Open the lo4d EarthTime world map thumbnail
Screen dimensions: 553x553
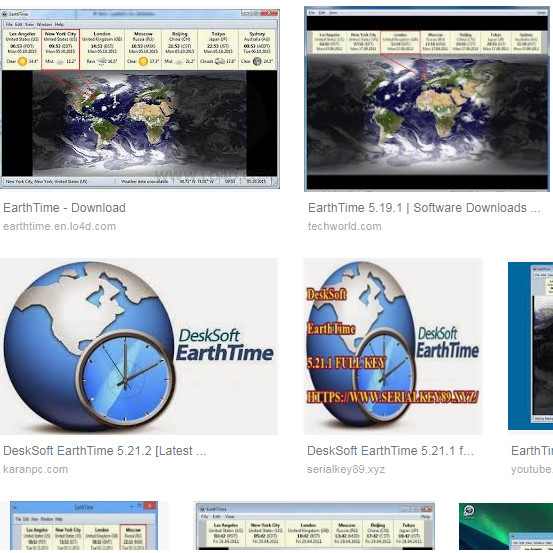pos(140,99)
